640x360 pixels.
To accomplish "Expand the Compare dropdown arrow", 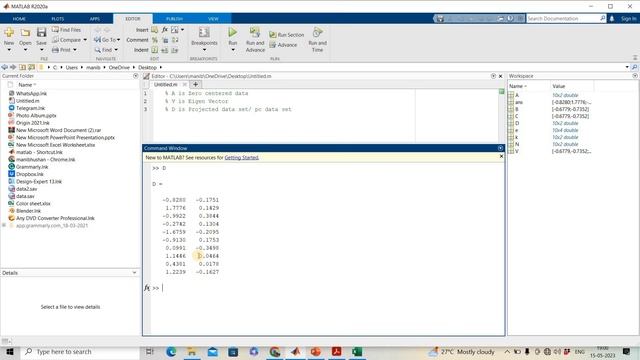I will 85,40.
